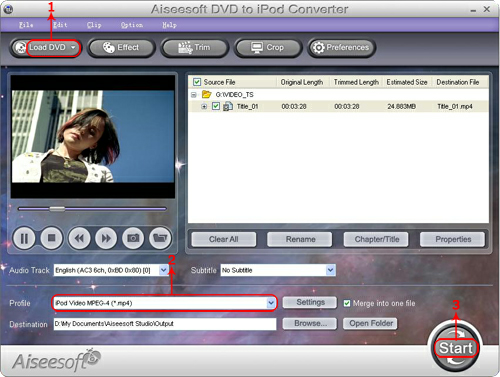This screenshot has width=500, height=377.
Task: Click the Title_01 file icon
Action: pyautogui.click(x=228, y=106)
